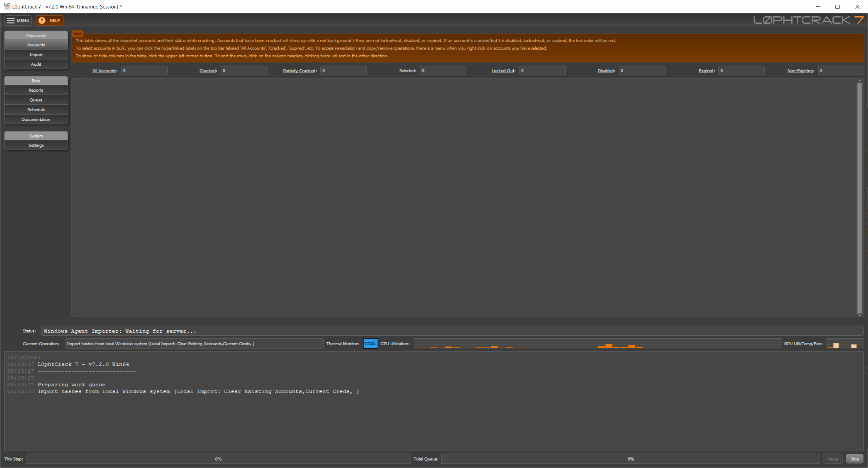
Task: Click the 'Locked Out' hyperlink
Action: [503, 71]
